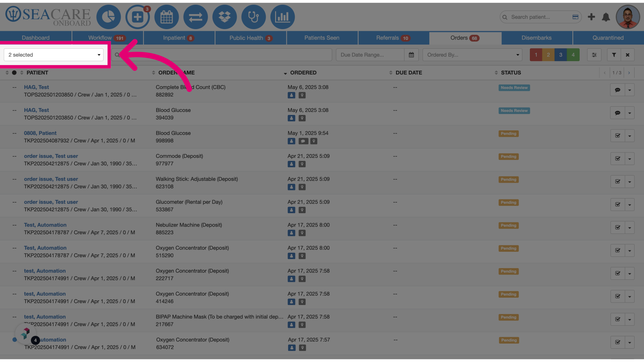Clear filters with the X button

point(628,55)
